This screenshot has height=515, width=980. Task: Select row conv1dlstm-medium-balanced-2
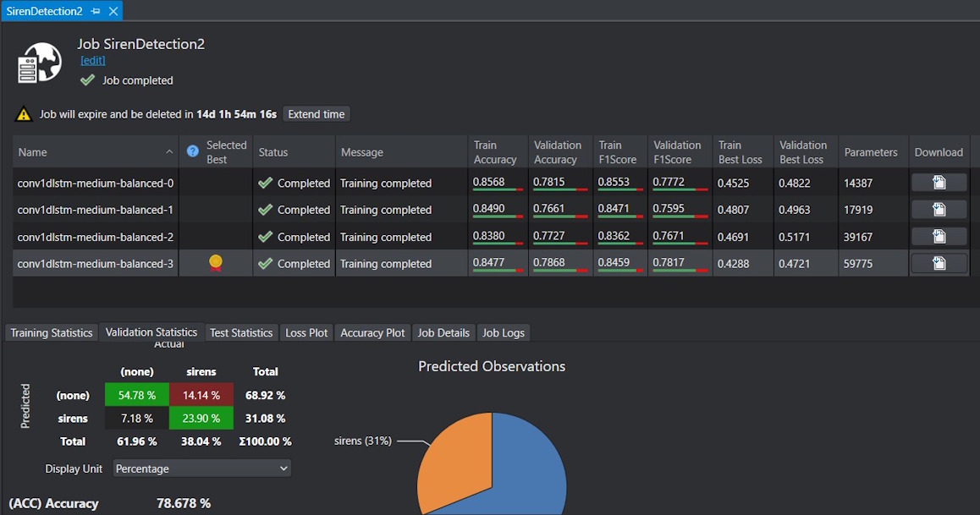(489, 237)
